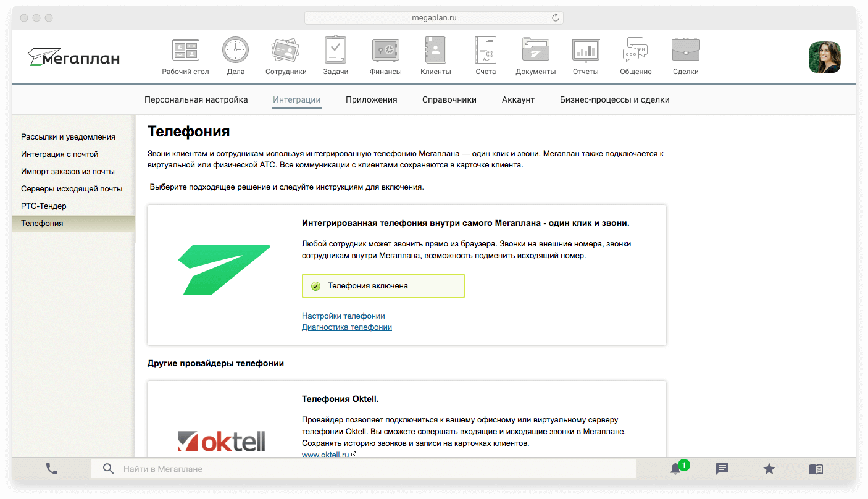Open the Аккаунт tab

(x=518, y=99)
